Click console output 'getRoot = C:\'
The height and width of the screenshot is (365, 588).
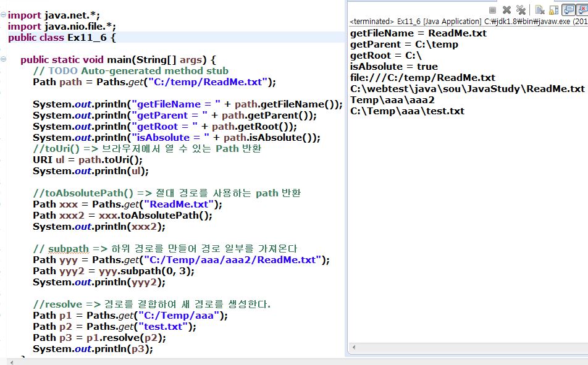pos(386,56)
